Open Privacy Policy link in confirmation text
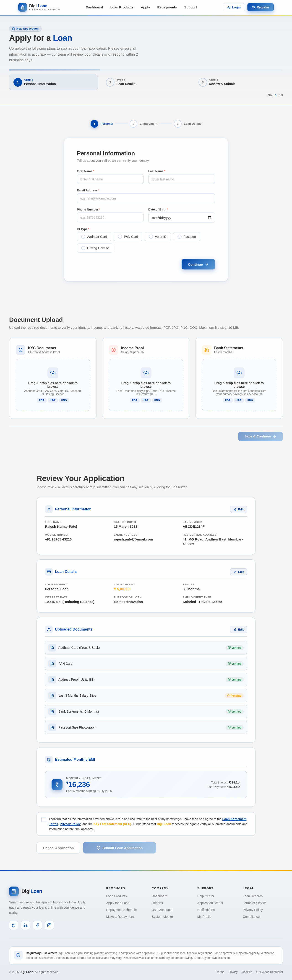Image resolution: width=292 pixels, height=980 pixels. 70,824
